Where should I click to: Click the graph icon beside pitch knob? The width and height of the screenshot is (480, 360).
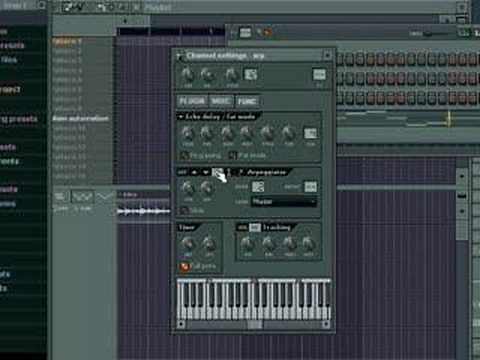pyautogui.click(x=251, y=74)
